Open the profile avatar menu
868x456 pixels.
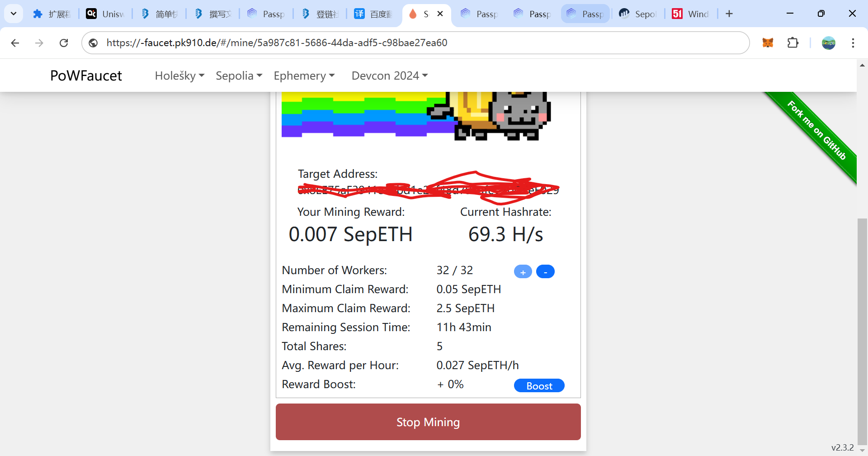point(829,43)
